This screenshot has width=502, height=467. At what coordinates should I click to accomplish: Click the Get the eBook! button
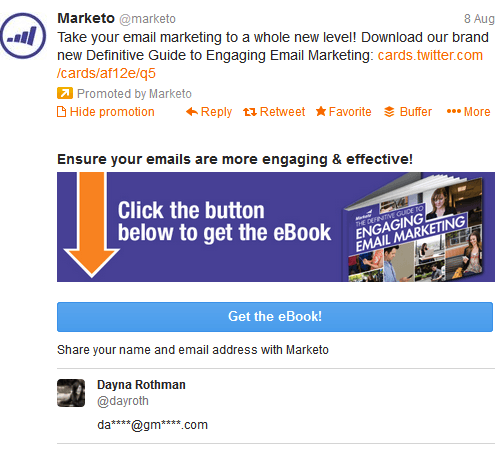pos(275,317)
